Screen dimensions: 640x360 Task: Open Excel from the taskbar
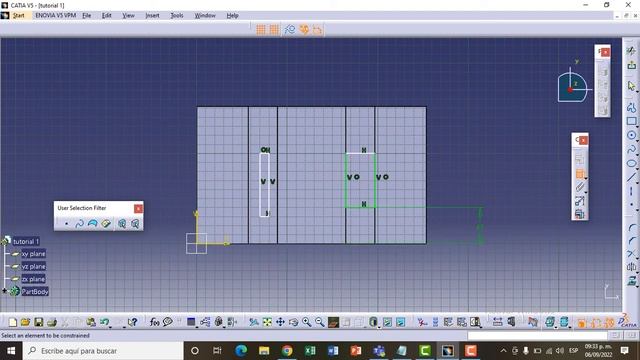(310, 351)
